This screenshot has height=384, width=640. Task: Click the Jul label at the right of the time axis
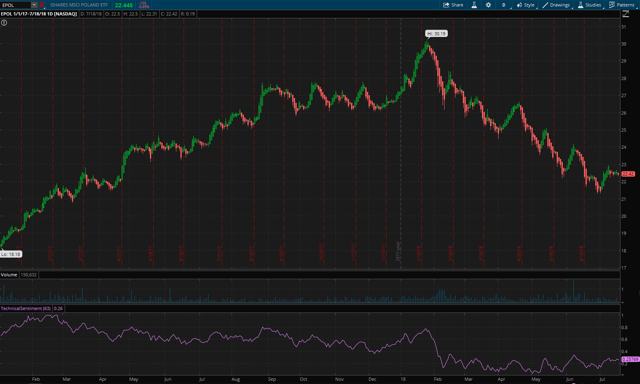point(602,379)
